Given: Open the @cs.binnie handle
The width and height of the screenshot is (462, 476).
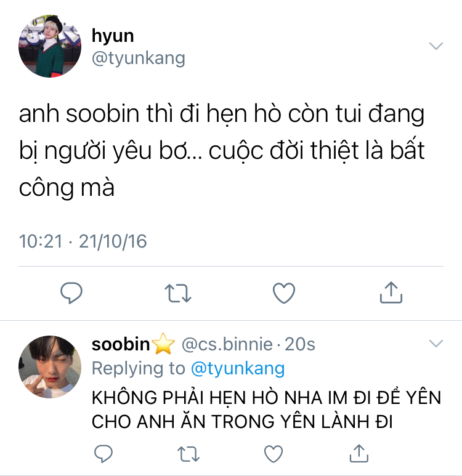Looking at the screenshot, I should 227,345.
